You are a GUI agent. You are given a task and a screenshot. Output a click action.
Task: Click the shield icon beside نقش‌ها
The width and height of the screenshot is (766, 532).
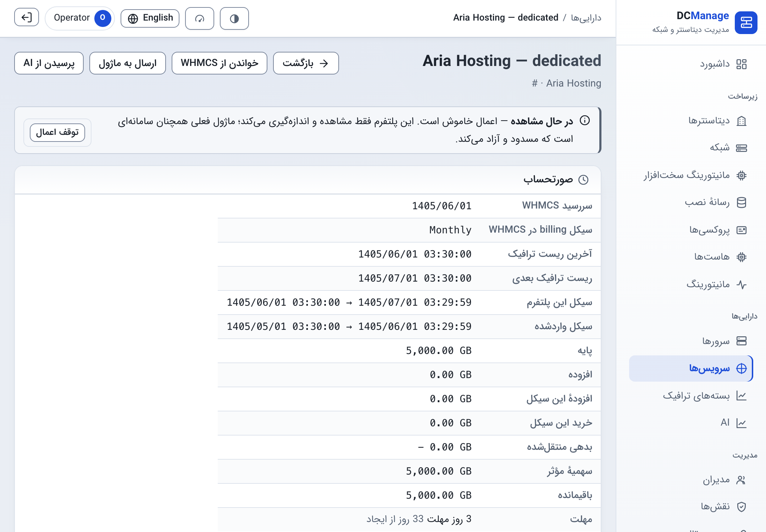click(742, 507)
